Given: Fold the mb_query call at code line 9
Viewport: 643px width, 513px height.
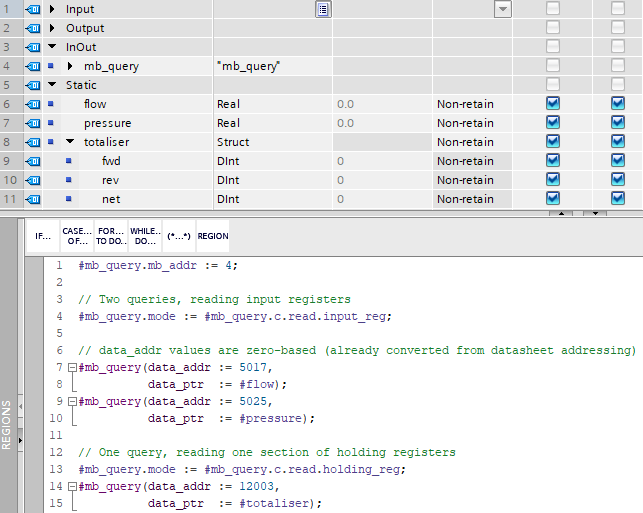Looking at the screenshot, I should (x=72, y=401).
